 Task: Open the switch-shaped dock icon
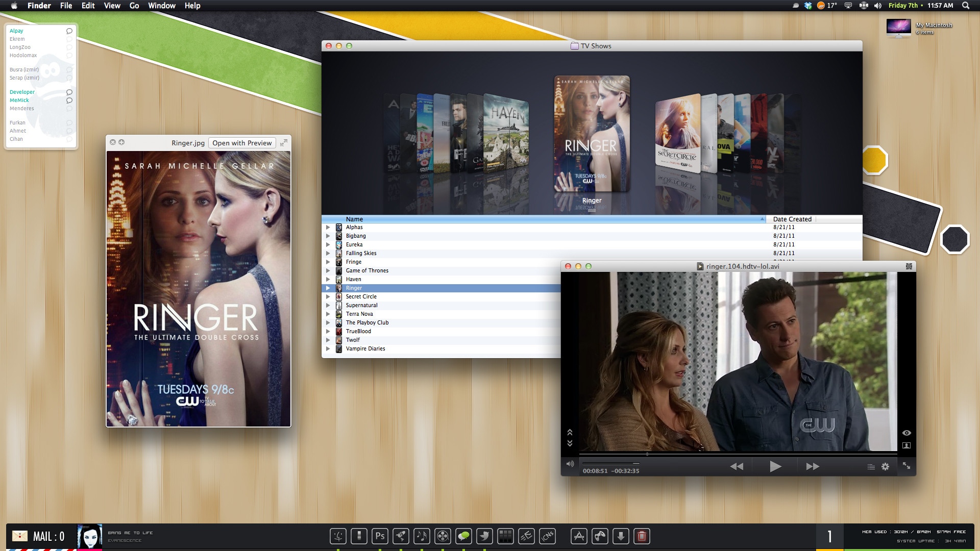359,536
